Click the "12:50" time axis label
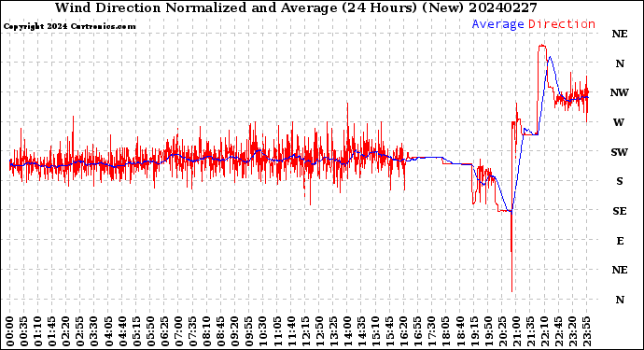Image resolution: width=644 pixels, height=350 pixels. [320, 331]
